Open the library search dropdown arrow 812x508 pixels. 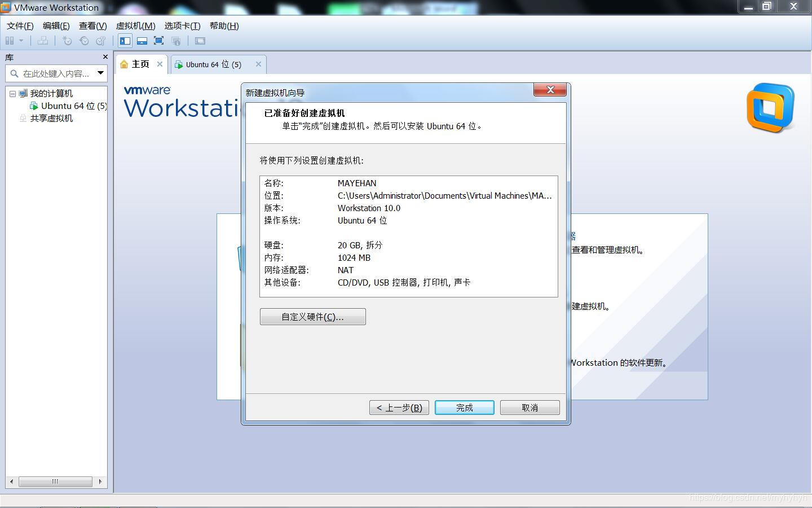[99, 73]
